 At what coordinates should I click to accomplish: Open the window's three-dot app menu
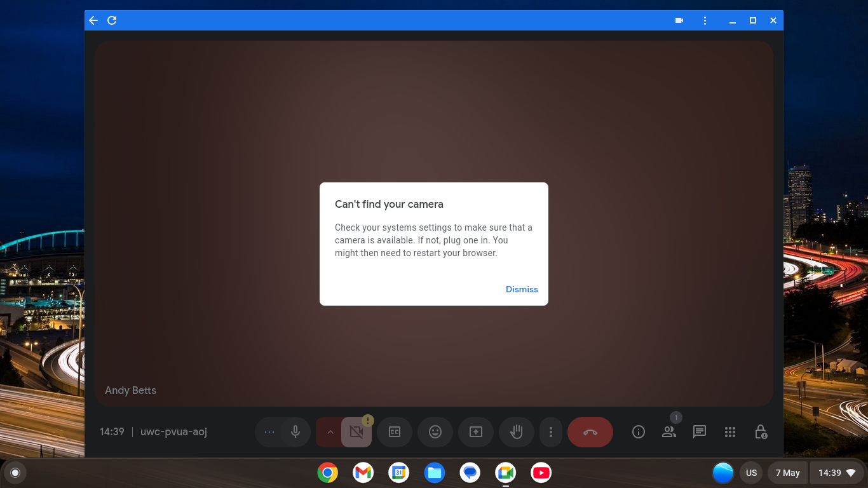click(x=705, y=20)
